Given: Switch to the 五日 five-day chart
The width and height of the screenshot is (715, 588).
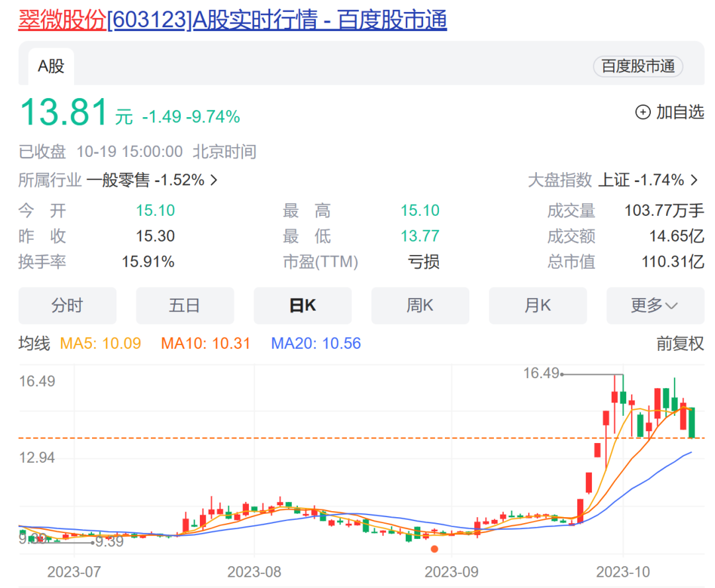Looking at the screenshot, I should [185, 305].
